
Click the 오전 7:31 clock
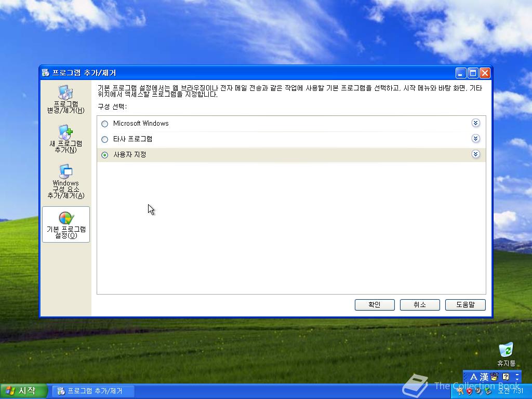tap(510, 391)
